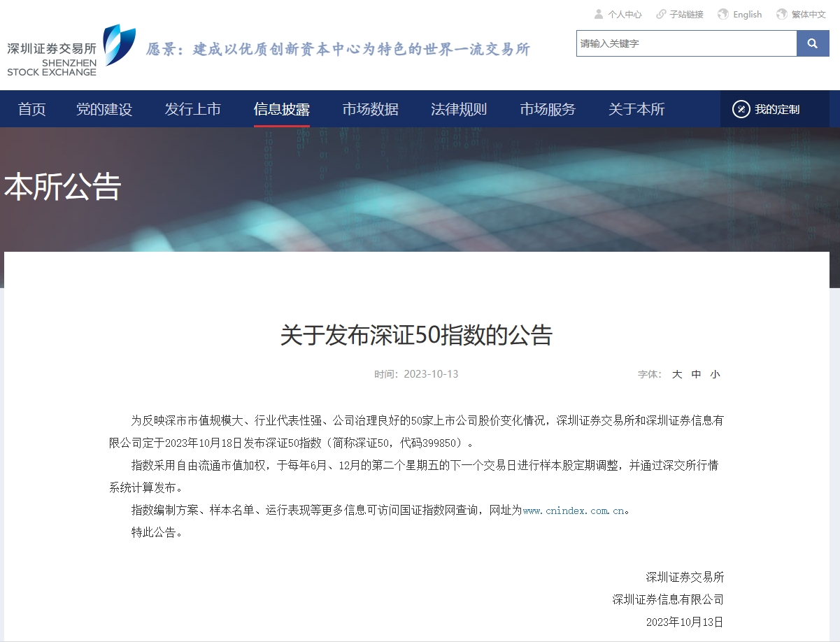This screenshot has height=642, width=840.
Task: Focus the 请输入关键字 search field
Action: tap(686, 43)
